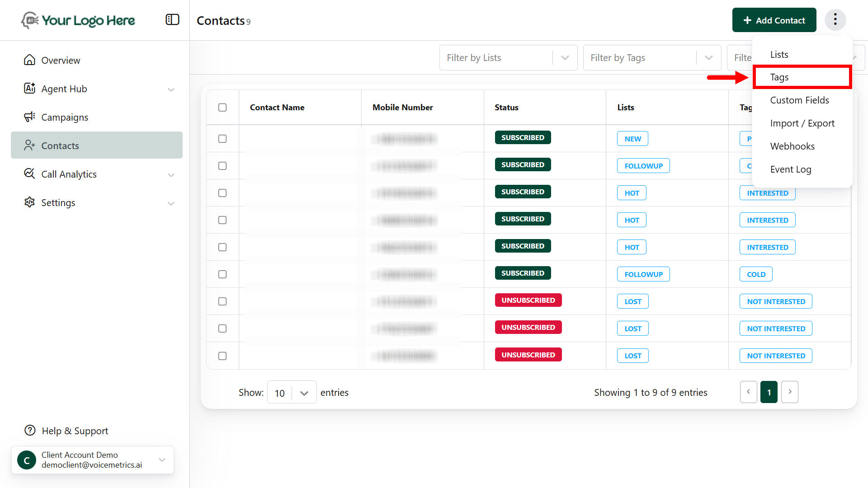This screenshot has height=488, width=868.
Task: Click the Contact Name column header
Action: 277,108
